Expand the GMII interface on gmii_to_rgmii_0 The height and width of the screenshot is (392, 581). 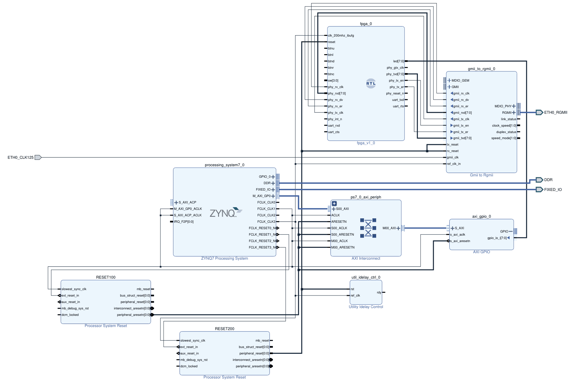449,87
